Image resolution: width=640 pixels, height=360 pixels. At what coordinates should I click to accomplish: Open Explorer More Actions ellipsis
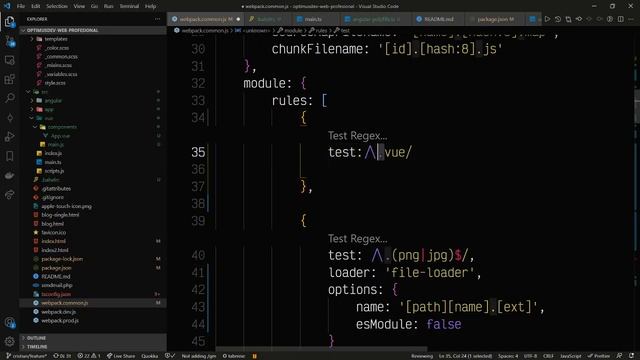coord(158,19)
